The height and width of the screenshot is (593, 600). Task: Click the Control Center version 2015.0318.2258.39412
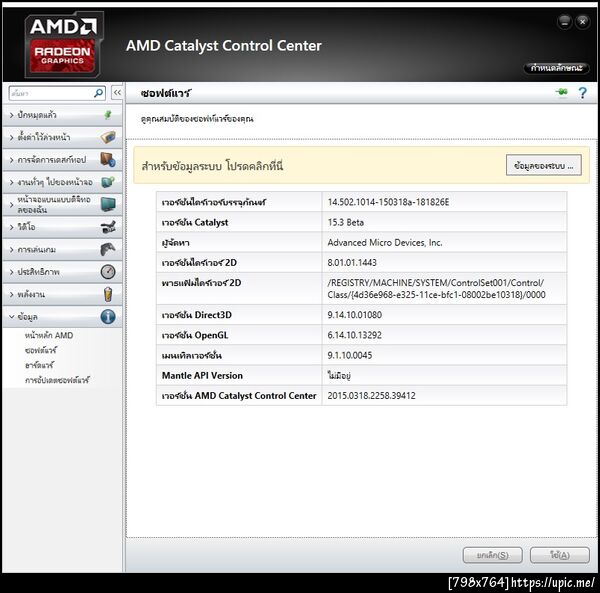tap(371, 396)
